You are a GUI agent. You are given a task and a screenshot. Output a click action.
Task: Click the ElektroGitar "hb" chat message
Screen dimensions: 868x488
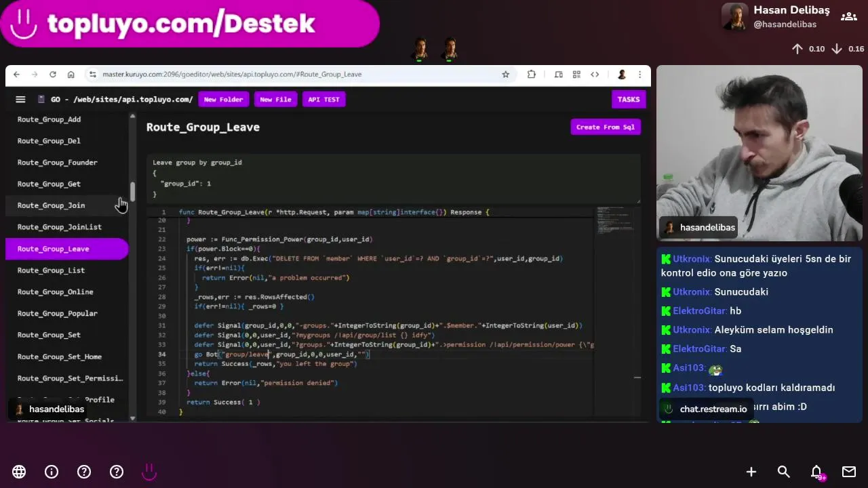click(701, 311)
